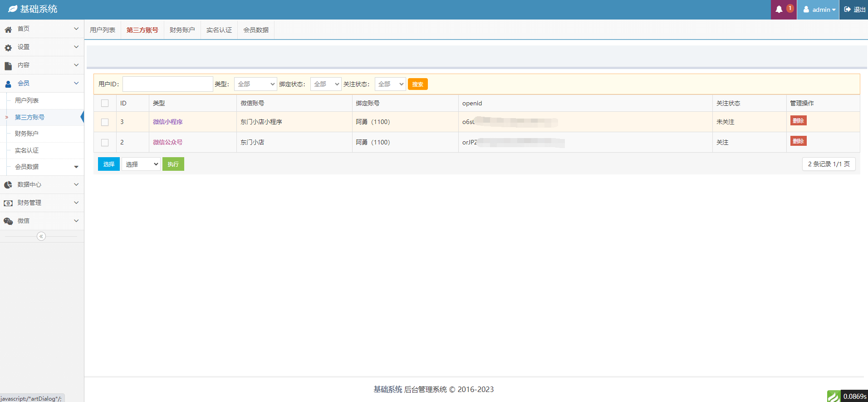The width and height of the screenshot is (868, 402).
Task: Delete the 微信小程序 row entry
Action: click(x=798, y=121)
